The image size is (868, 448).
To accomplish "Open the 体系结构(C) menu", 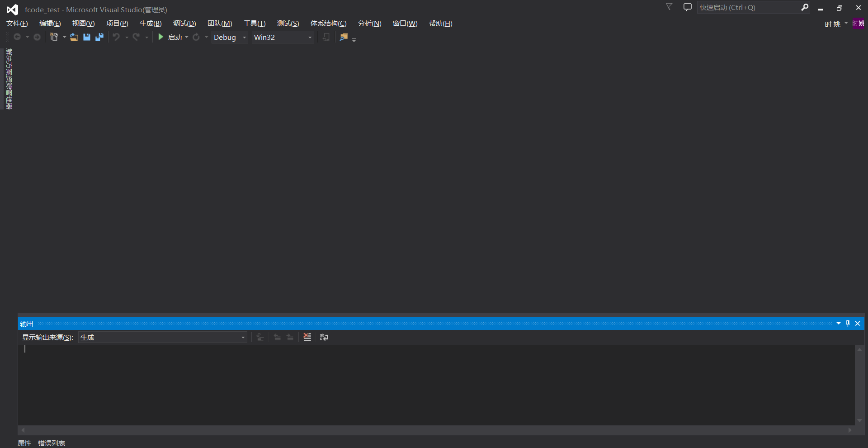I will pyautogui.click(x=329, y=24).
